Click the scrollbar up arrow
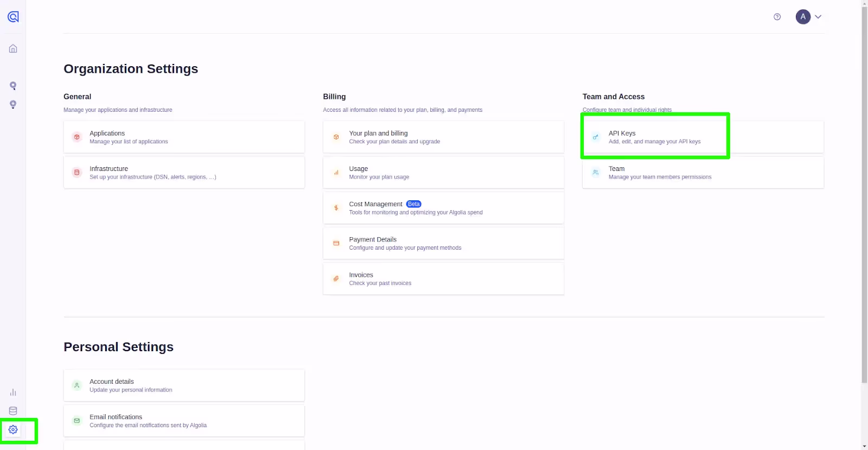Screen dimensions: 868x450 [x=864, y=3]
